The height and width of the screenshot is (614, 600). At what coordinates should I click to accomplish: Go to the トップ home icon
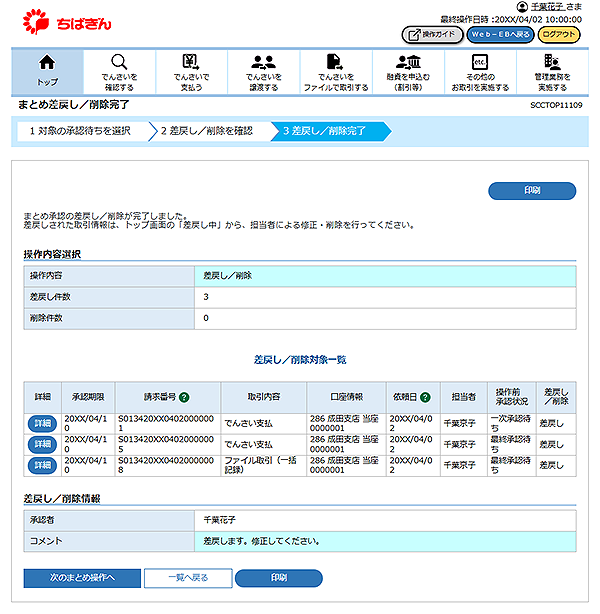tap(47, 62)
